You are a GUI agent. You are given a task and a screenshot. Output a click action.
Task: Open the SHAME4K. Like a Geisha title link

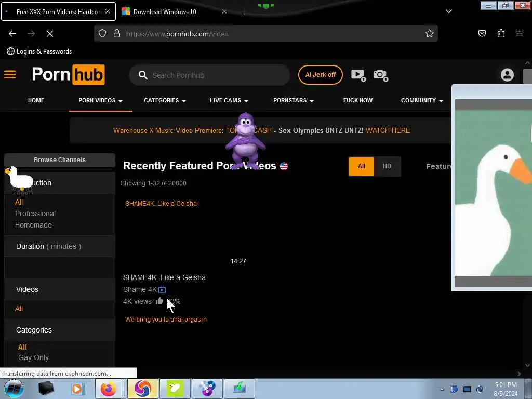[x=164, y=277]
